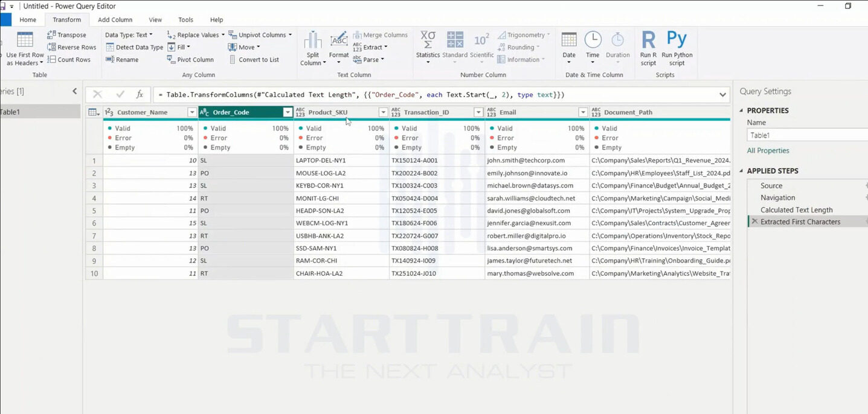The height and width of the screenshot is (414, 868).
Task: Open the Trigonometry menu
Action: coord(524,35)
